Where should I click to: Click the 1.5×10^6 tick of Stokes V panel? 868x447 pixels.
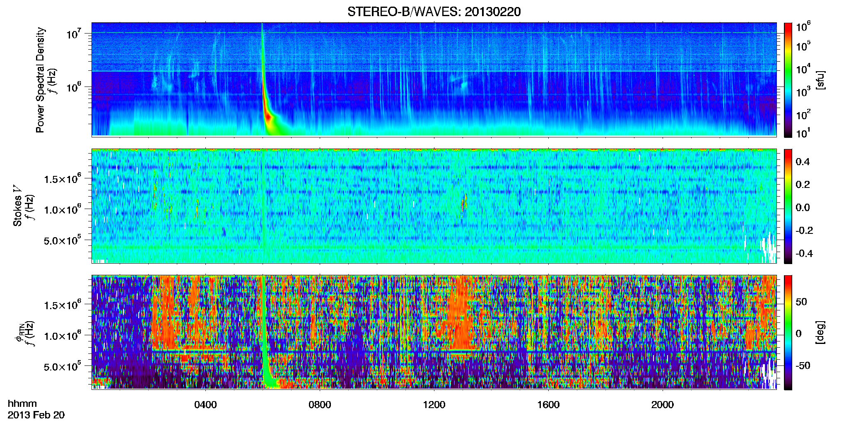[63, 179]
